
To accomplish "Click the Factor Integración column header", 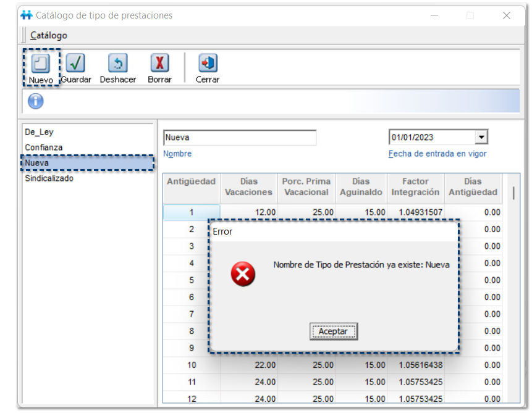I will (415, 187).
